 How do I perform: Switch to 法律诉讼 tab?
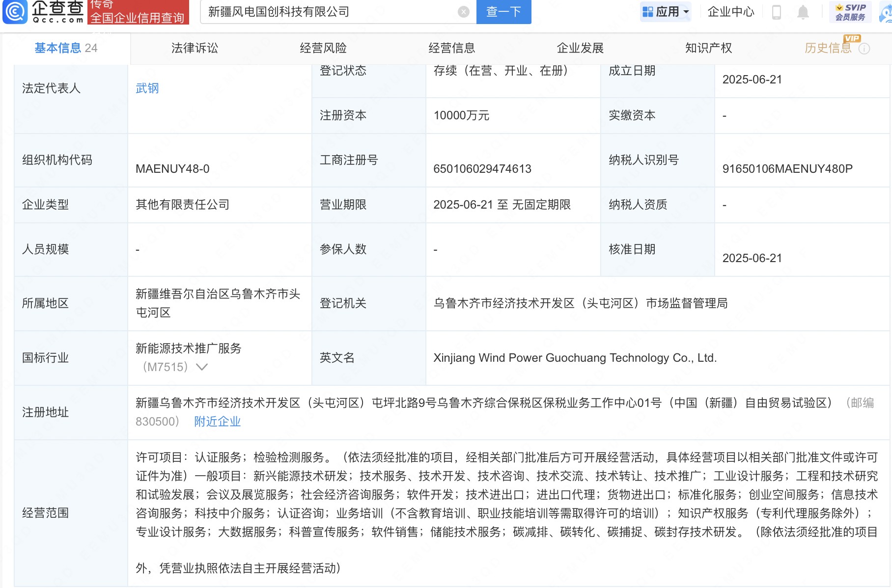tap(195, 48)
